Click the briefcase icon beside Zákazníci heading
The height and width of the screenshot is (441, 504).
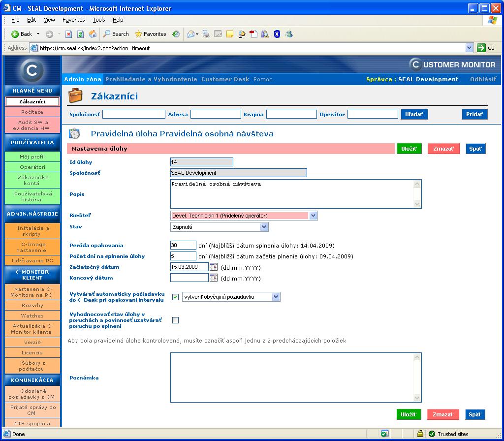click(x=75, y=96)
